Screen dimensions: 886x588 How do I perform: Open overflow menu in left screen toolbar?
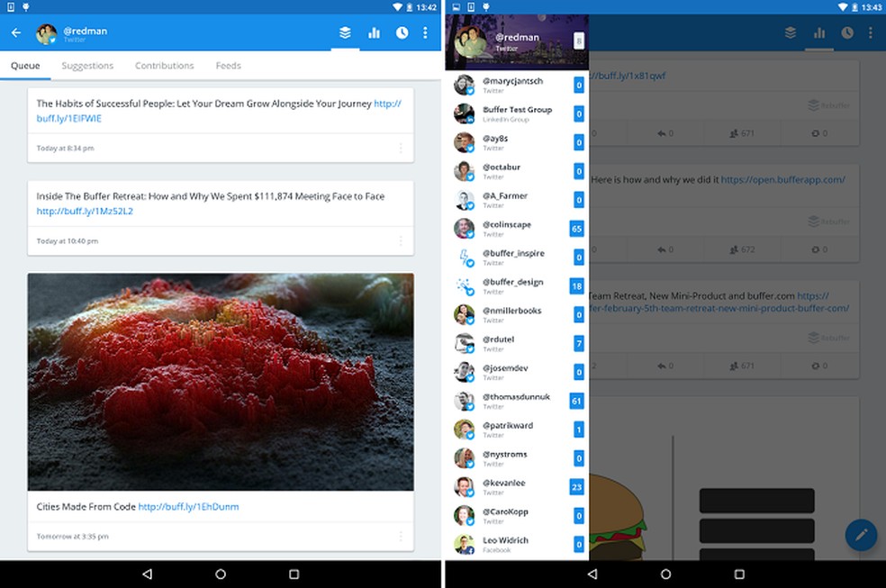tap(425, 32)
